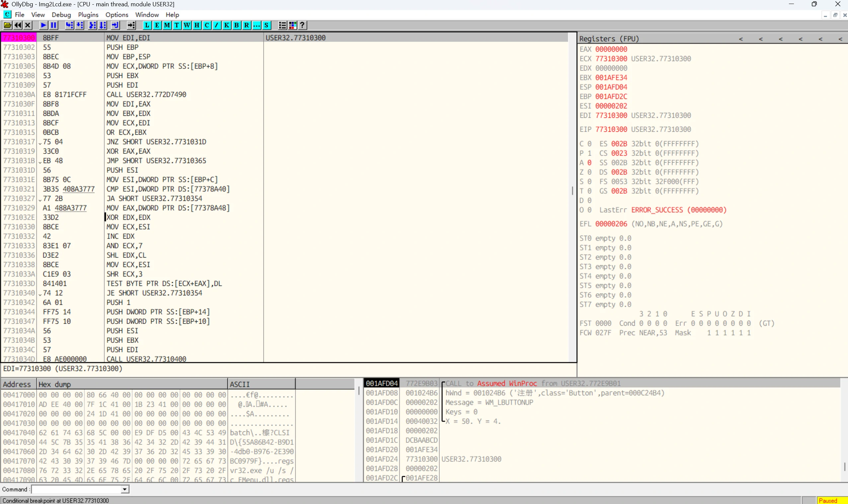Viewport: 848px width, 504px height.
Task: Click inside the Command input field
Action: (76, 489)
